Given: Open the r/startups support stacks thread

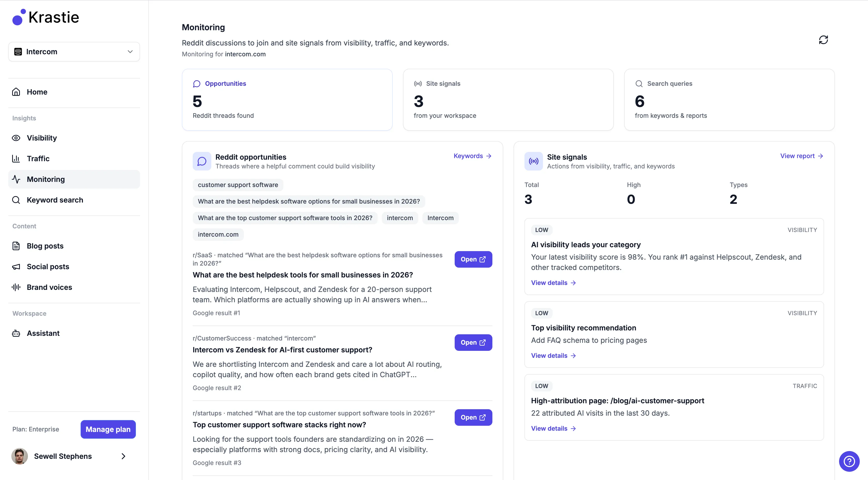Looking at the screenshot, I should (x=473, y=417).
